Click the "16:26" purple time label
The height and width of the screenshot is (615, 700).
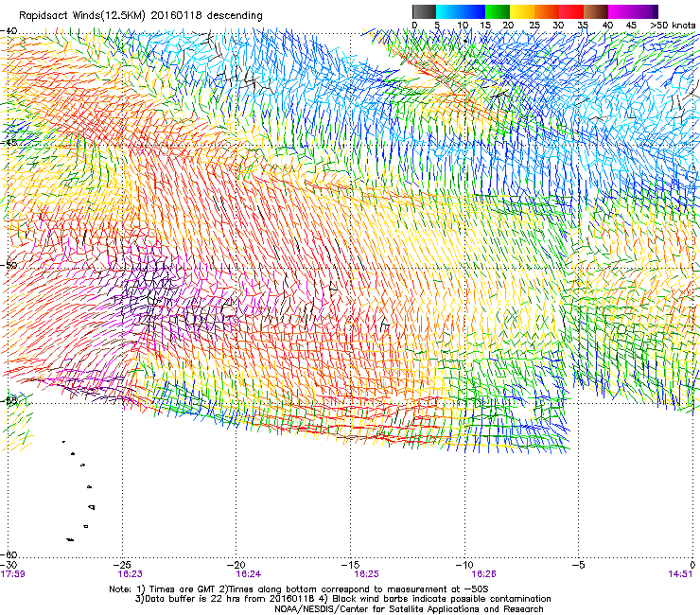[x=484, y=574]
